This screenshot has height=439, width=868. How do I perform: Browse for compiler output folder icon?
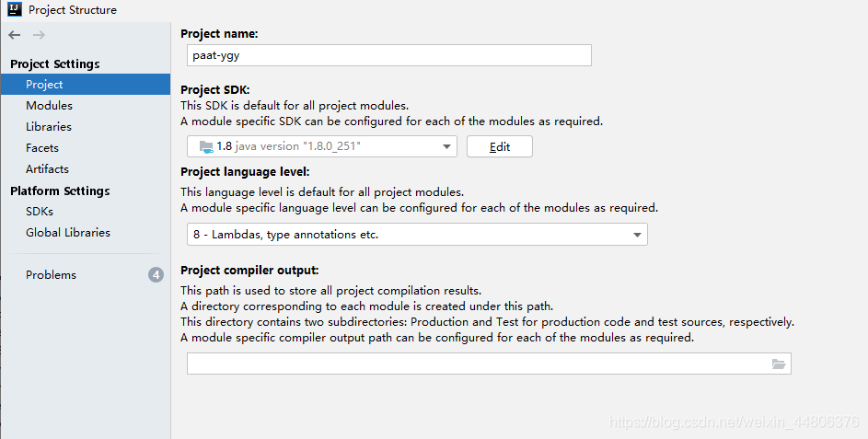(x=779, y=364)
